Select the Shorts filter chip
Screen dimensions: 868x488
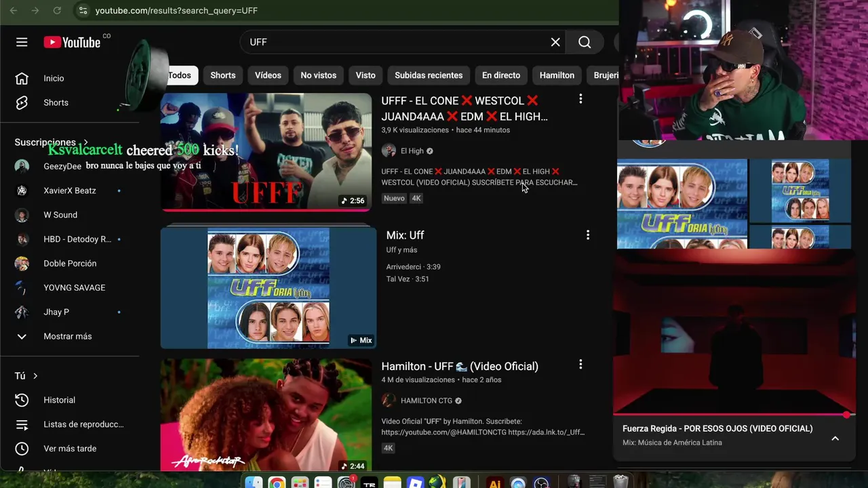(223, 75)
